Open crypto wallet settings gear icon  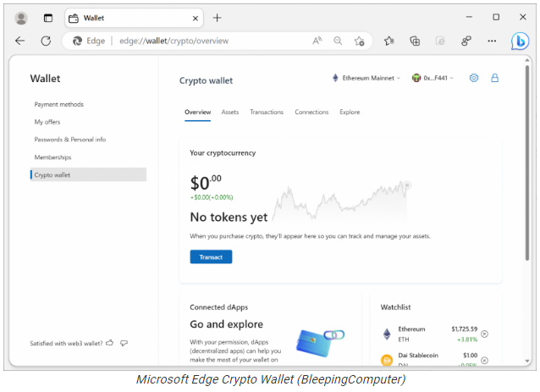pos(474,78)
